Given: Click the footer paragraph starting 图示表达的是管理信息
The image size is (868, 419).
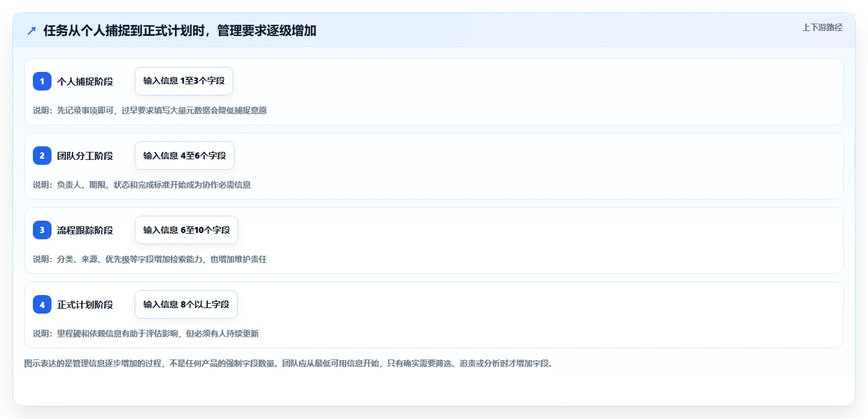Looking at the screenshot, I should [x=289, y=363].
